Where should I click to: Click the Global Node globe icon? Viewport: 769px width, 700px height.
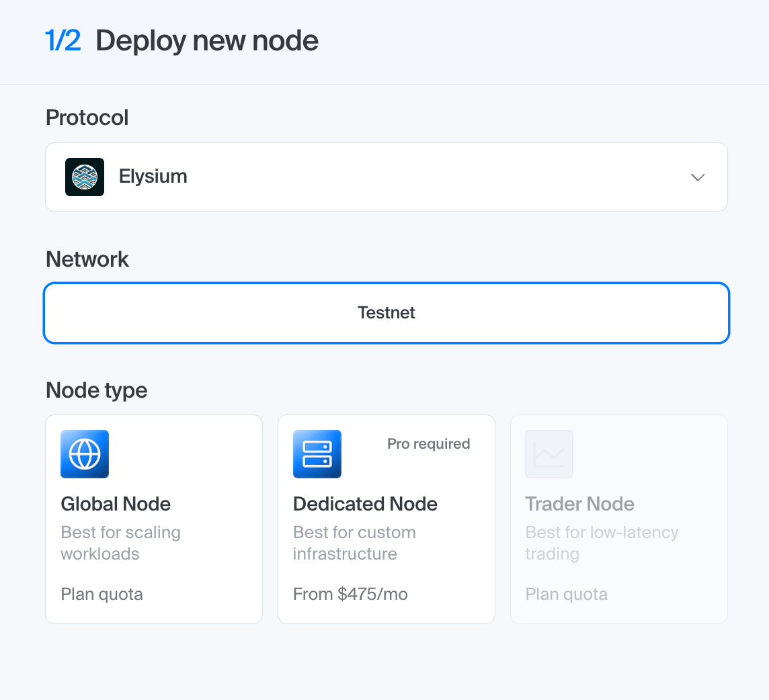pos(85,454)
